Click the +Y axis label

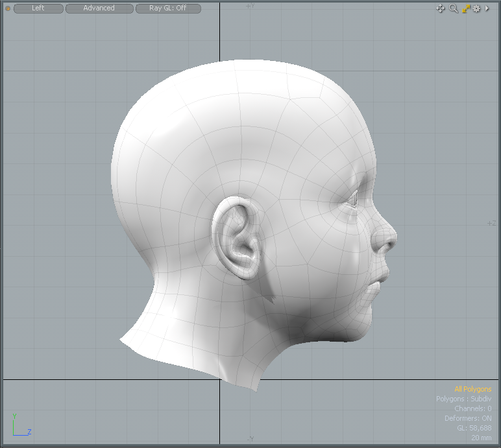click(x=249, y=6)
